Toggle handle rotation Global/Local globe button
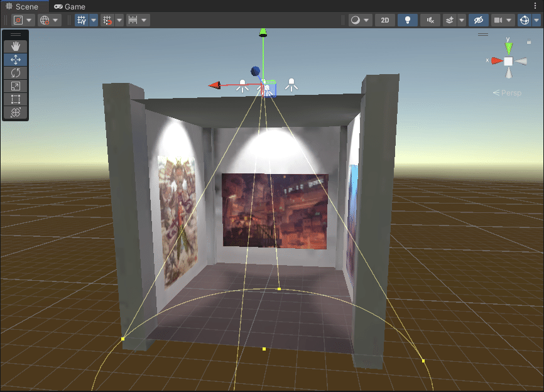 tap(45, 20)
